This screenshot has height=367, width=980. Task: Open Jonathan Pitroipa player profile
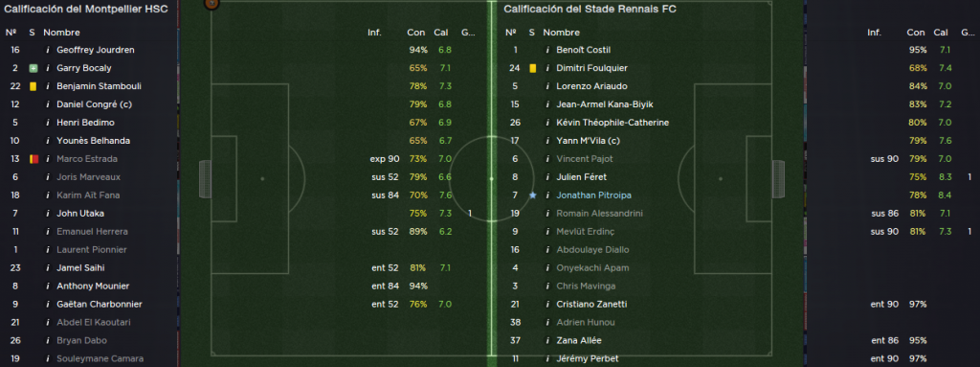(591, 195)
